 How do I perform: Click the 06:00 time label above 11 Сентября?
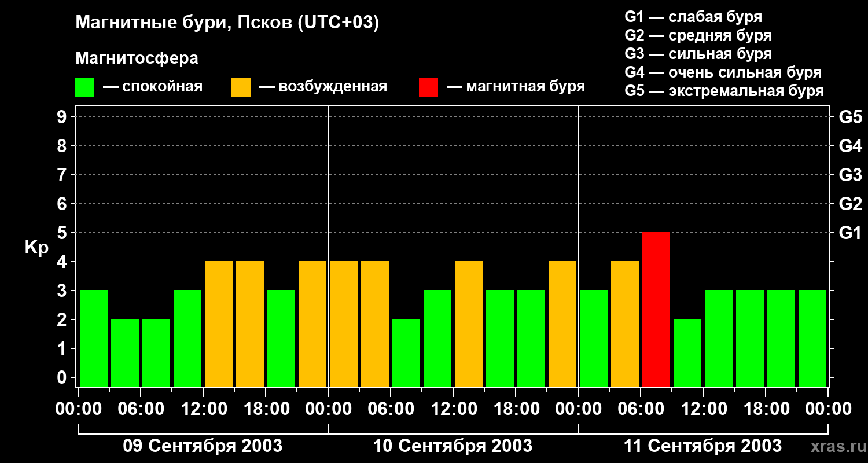coord(640,409)
